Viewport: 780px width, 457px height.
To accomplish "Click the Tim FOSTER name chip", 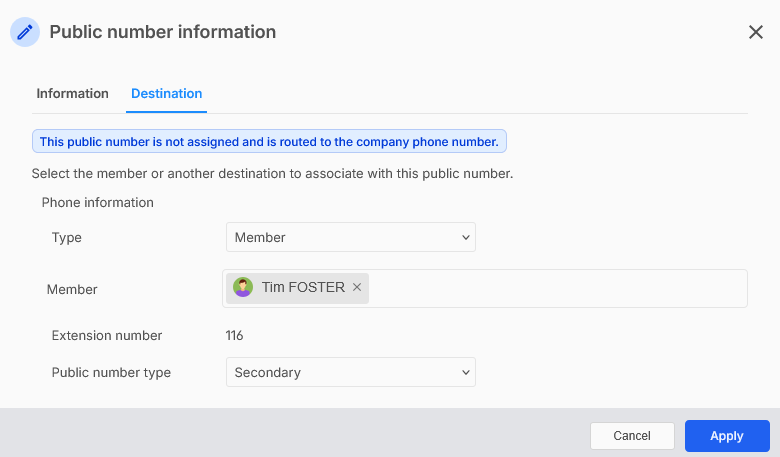I will 302,288.
